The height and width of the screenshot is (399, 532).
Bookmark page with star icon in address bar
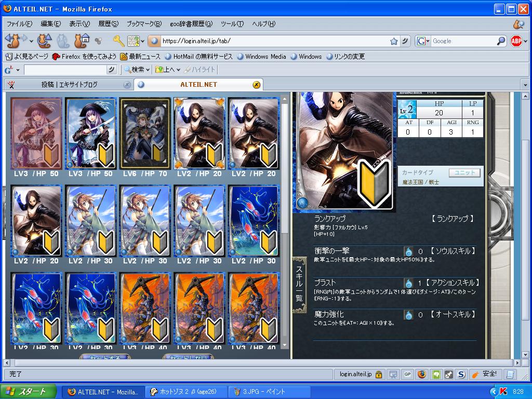[394, 41]
